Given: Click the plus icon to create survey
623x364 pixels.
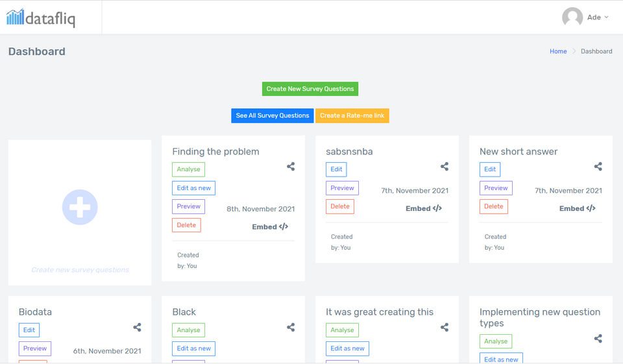Looking at the screenshot, I should (x=80, y=208).
